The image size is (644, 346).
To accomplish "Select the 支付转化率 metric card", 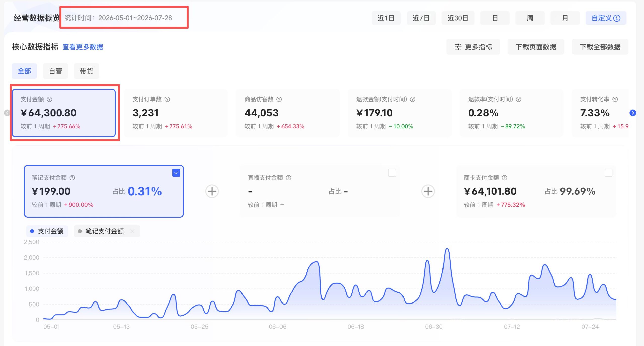I will [x=600, y=113].
